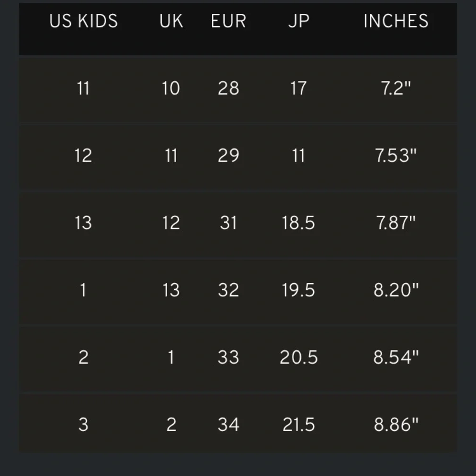This screenshot has width=476, height=476.
Task: Select the 7.87" inches cell
Action: coord(396,223)
